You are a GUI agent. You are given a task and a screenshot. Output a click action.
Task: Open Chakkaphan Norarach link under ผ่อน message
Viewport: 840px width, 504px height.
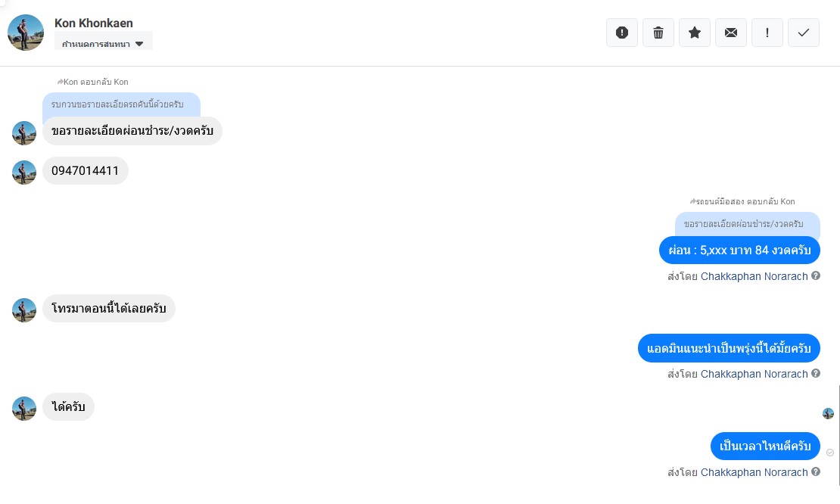[x=754, y=276]
